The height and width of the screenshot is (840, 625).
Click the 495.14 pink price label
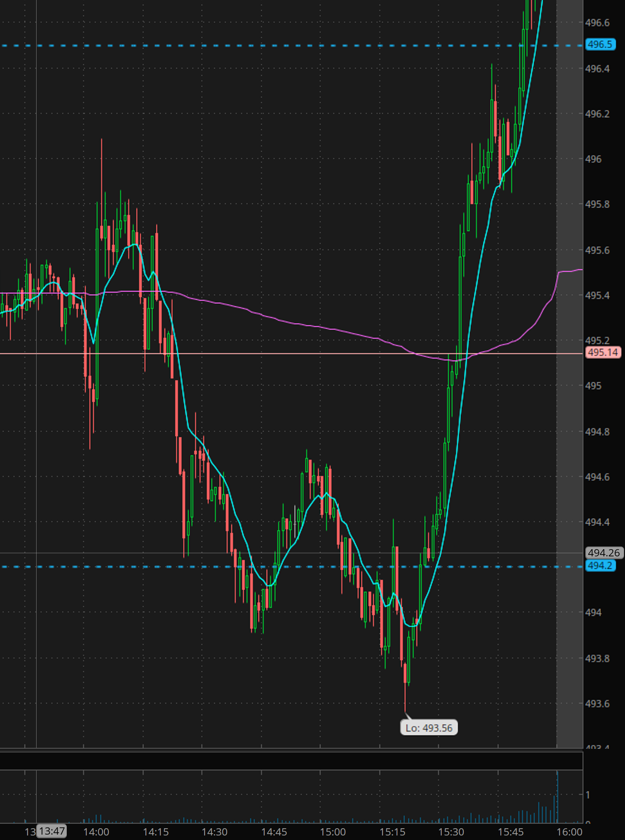[x=603, y=352]
